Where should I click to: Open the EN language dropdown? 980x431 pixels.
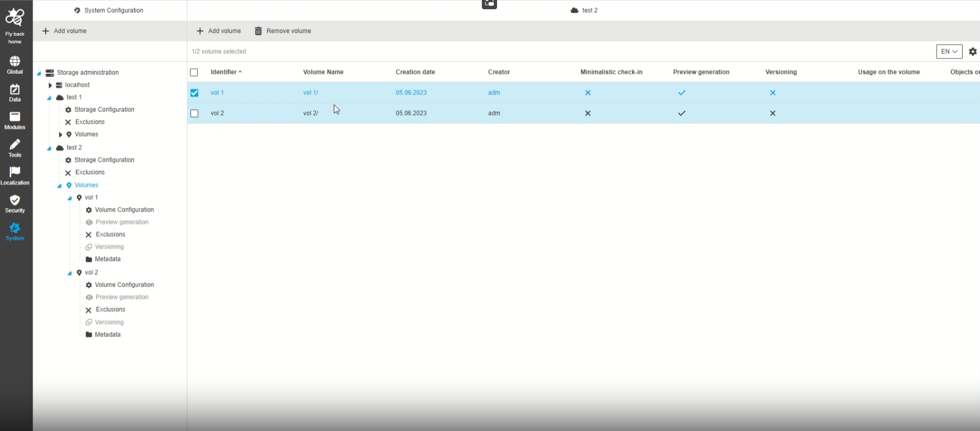pos(949,52)
